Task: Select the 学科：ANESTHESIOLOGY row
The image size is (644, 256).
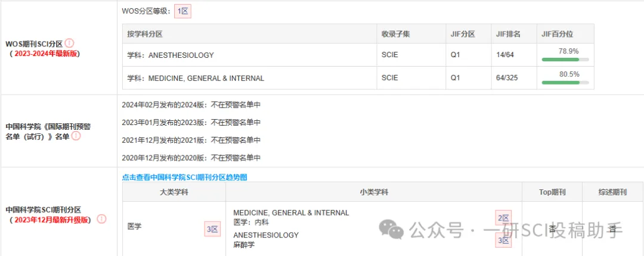Action: point(358,55)
